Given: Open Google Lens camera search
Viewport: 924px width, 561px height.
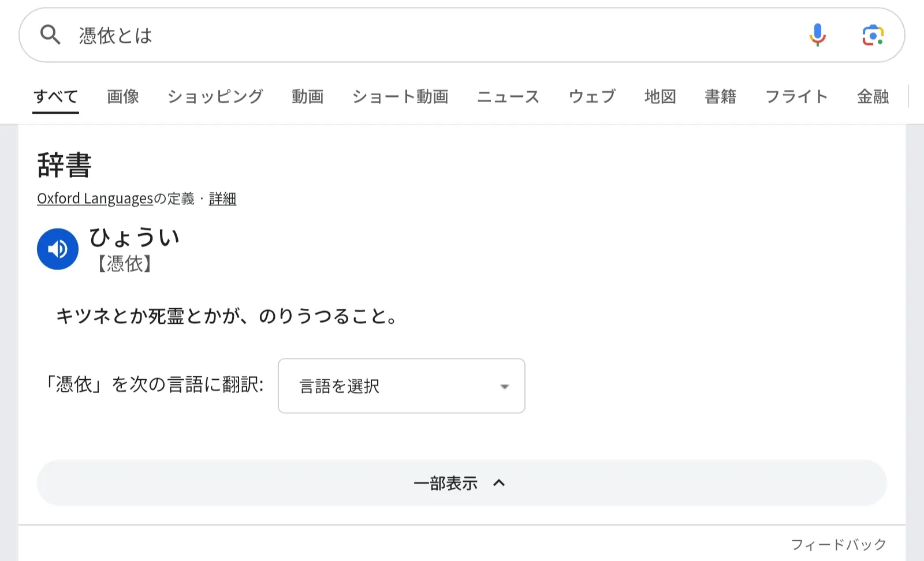Looking at the screenshot, I should point(873,35).
